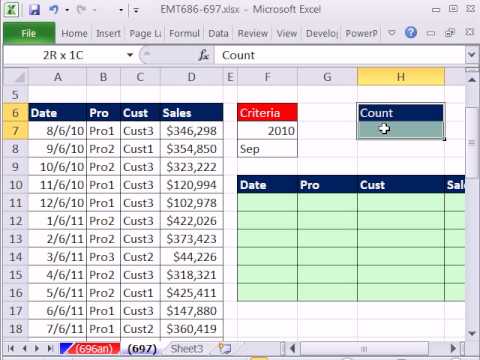Expand the formula bar chevron

coord(472,55)
